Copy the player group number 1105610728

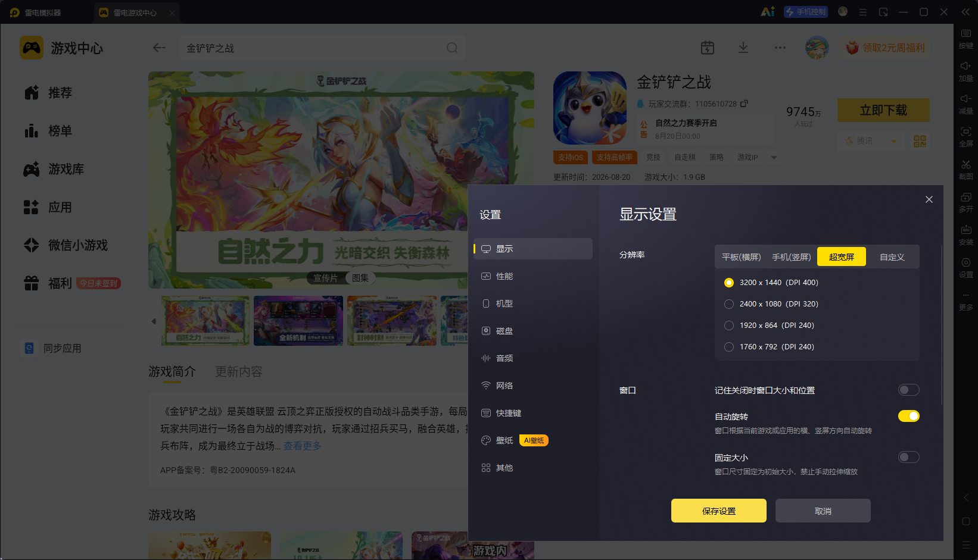tap(744, 104)
